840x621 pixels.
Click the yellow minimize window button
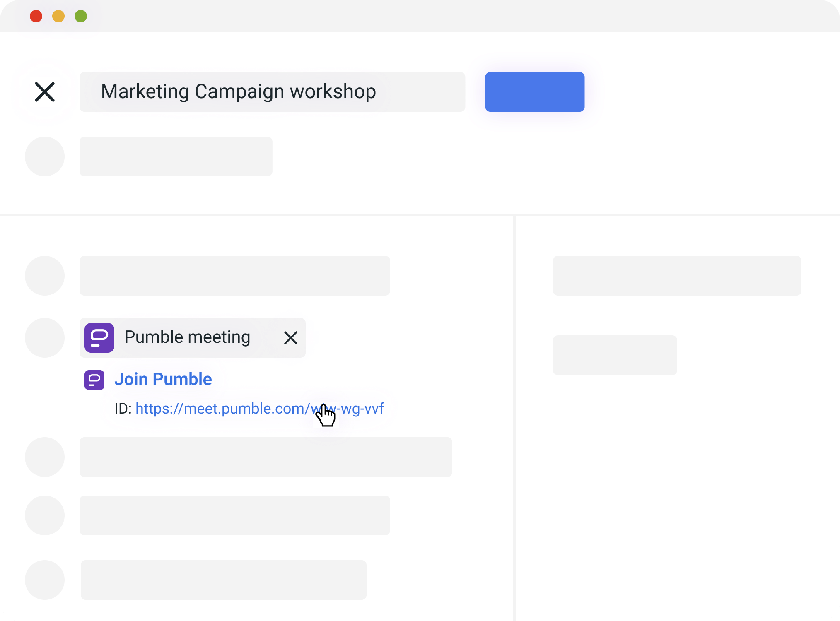click(58, 16)
